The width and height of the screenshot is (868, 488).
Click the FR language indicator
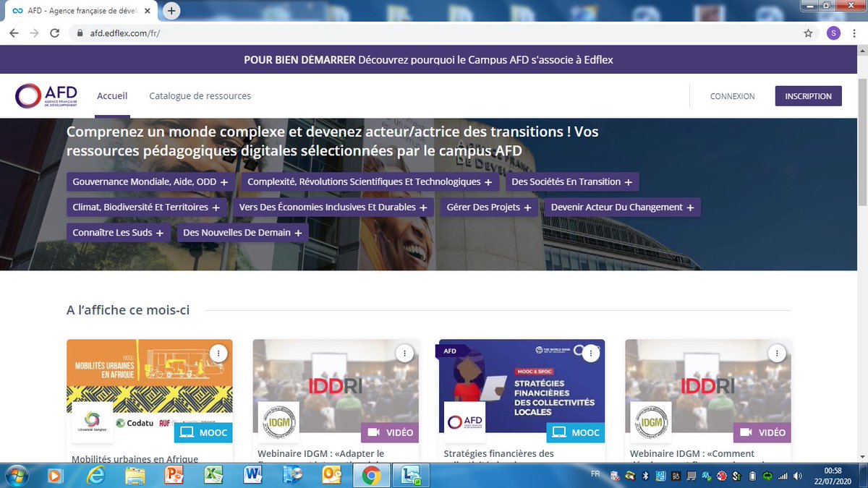595,474
